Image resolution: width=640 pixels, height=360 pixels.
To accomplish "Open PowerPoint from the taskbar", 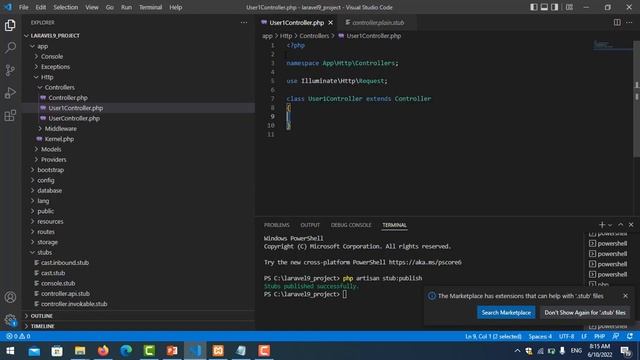I will tap(172, 351).
